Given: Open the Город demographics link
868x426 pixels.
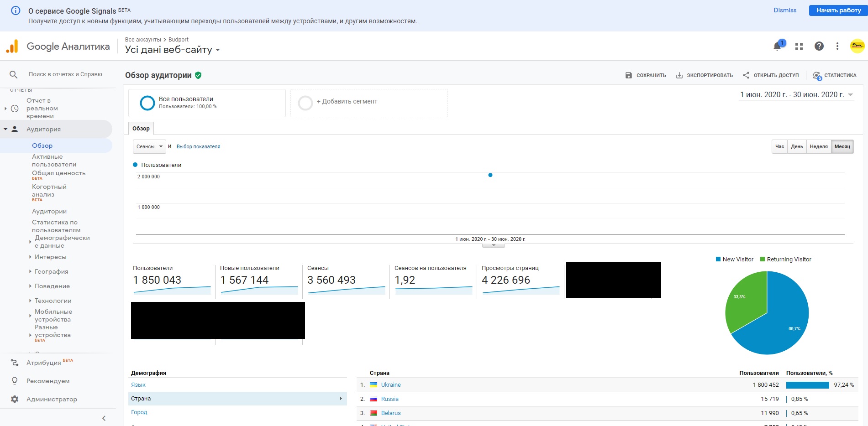Looking at the screenshot, I should [x=139, y=412].
